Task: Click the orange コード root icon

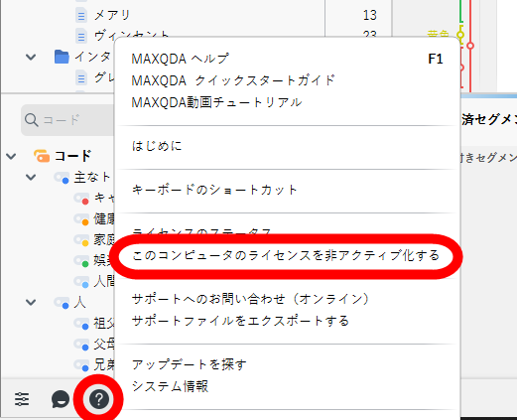Action: [42, 156]
